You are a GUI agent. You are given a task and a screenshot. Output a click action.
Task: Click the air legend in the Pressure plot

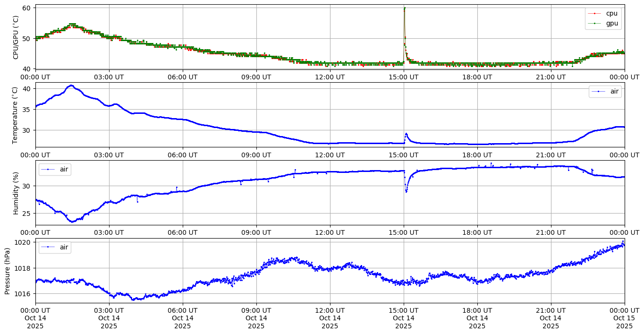point(64,247)
